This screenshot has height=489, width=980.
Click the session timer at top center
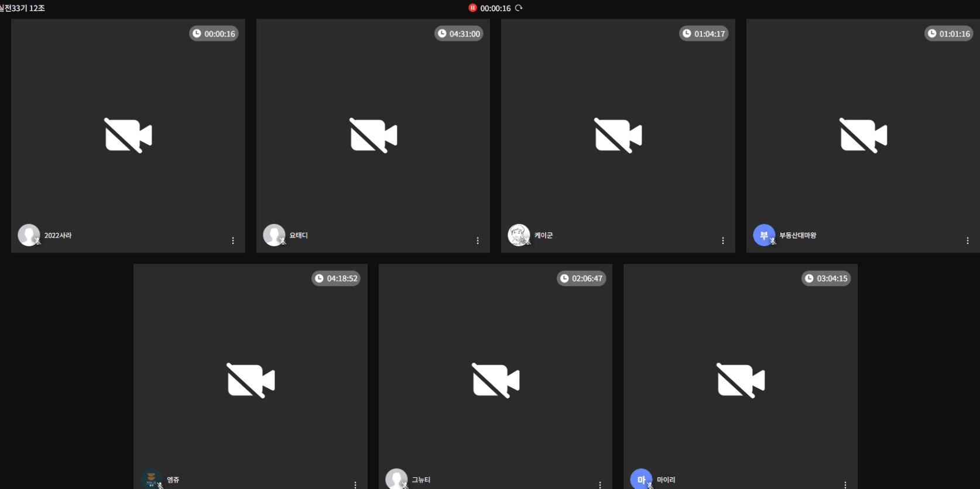point(495,8)
